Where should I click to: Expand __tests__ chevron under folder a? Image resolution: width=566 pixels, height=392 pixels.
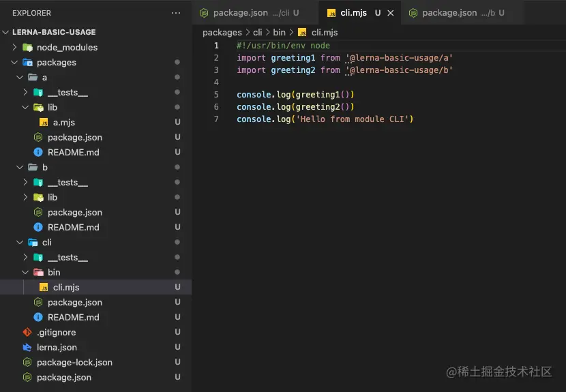(x=25, y=93)
